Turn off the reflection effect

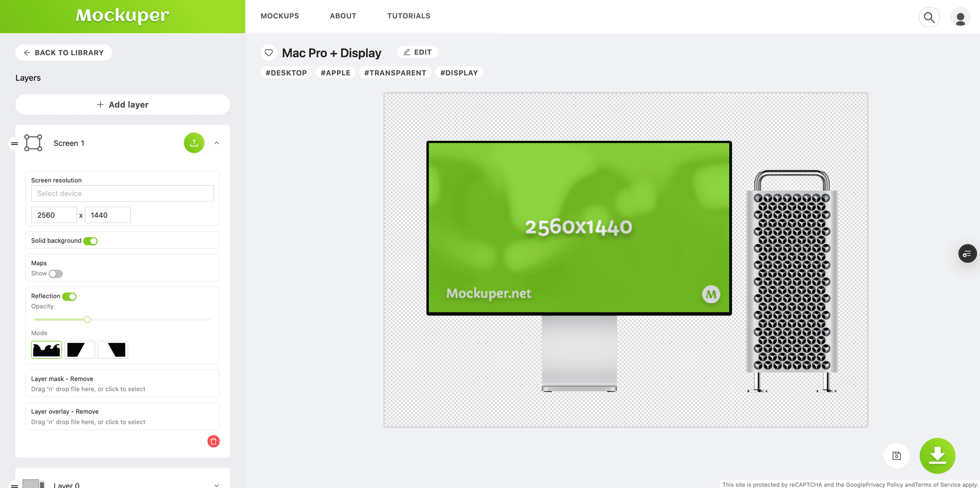[70, 296]
